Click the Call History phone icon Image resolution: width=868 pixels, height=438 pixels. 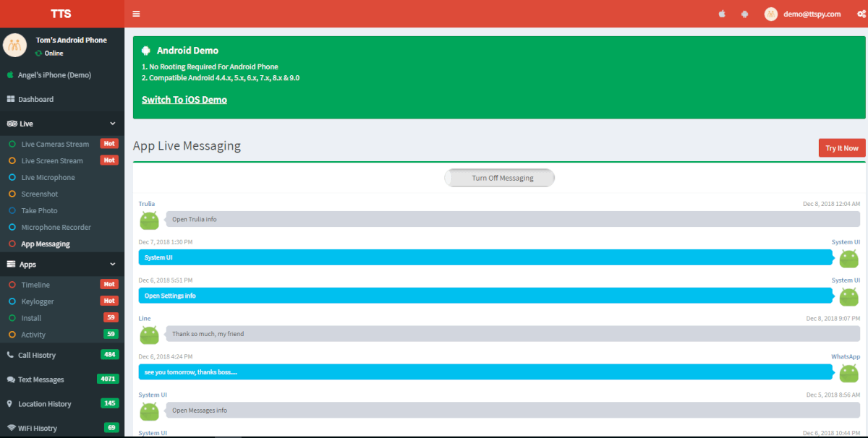coord(11,355)
